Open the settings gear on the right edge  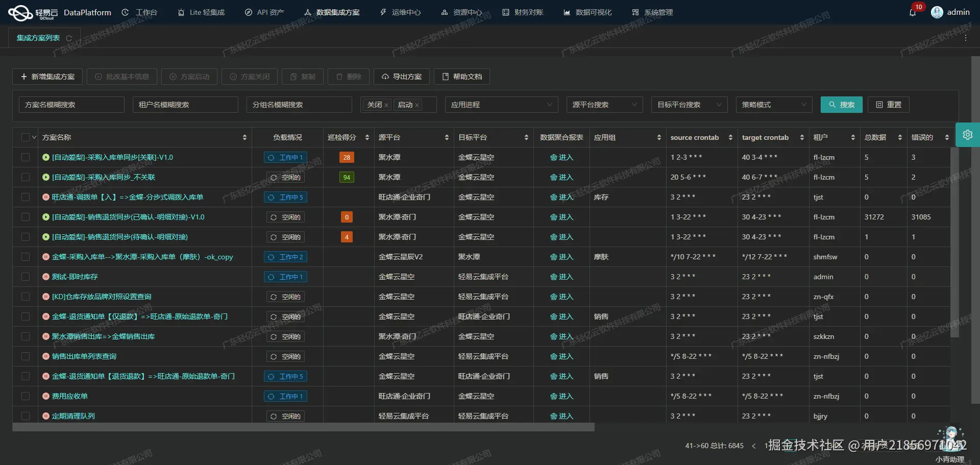[968, 135]
